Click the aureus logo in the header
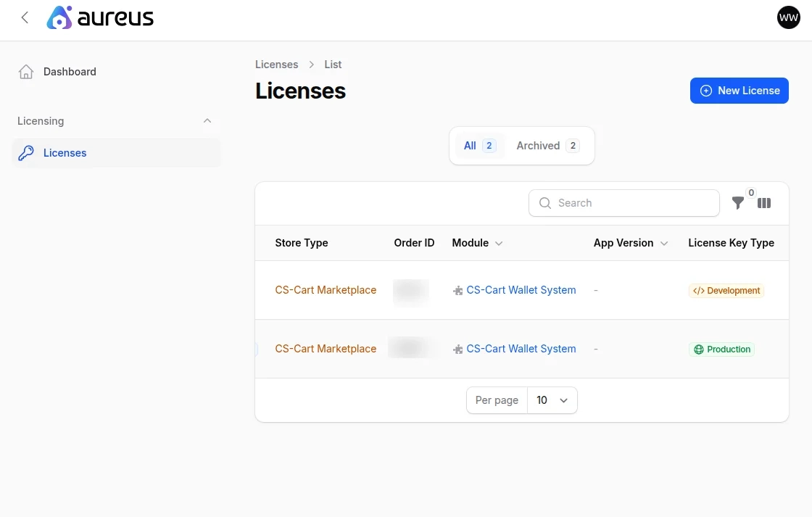 tap(100, 17)
